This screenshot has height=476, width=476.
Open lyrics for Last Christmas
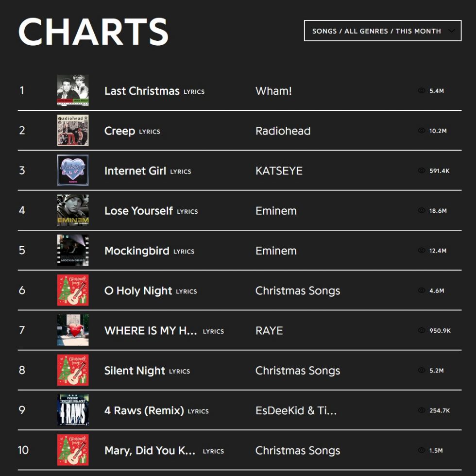(x=194, y=92)
